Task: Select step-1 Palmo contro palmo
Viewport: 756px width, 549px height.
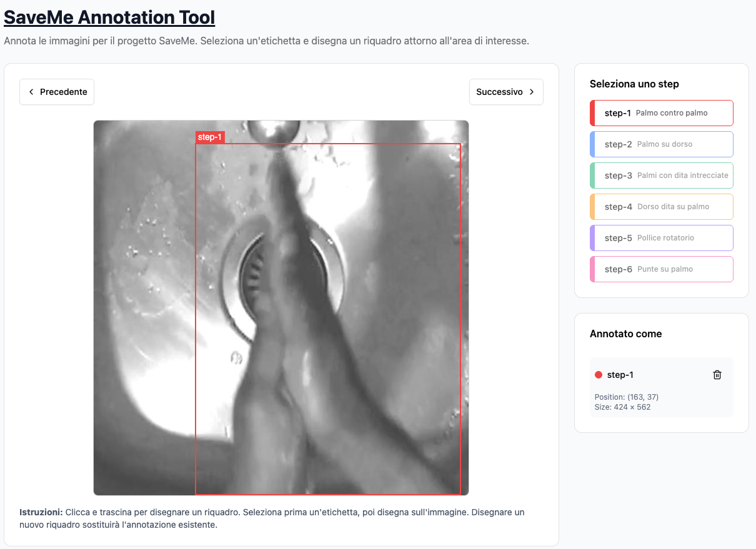Action: (x=662, y=113)
